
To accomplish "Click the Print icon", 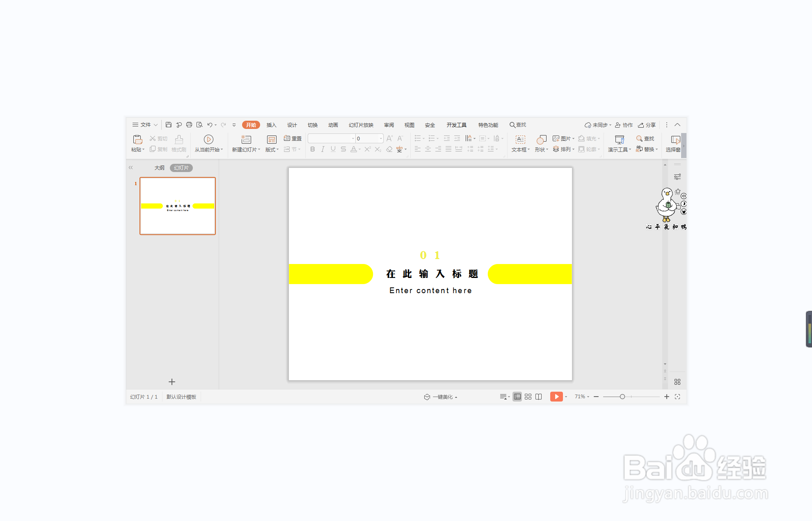I will click(x=189, y=125).
